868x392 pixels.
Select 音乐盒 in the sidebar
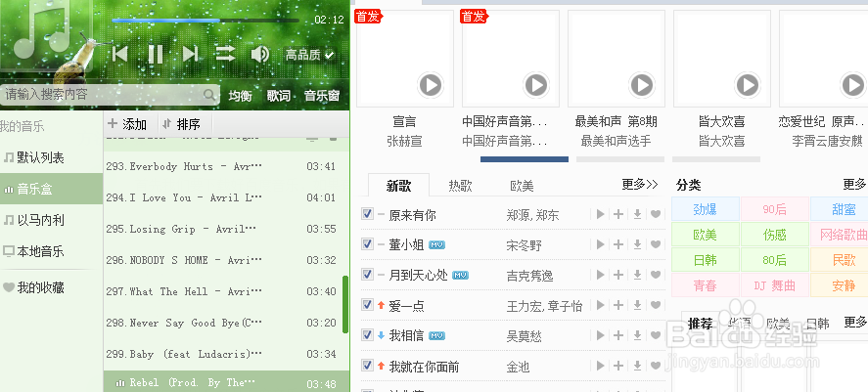52,189
